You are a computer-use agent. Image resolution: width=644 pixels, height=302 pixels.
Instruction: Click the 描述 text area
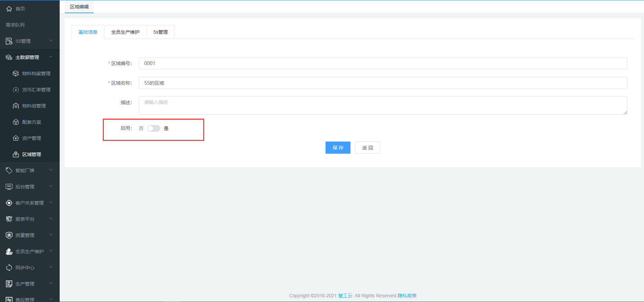click(383, 105)
